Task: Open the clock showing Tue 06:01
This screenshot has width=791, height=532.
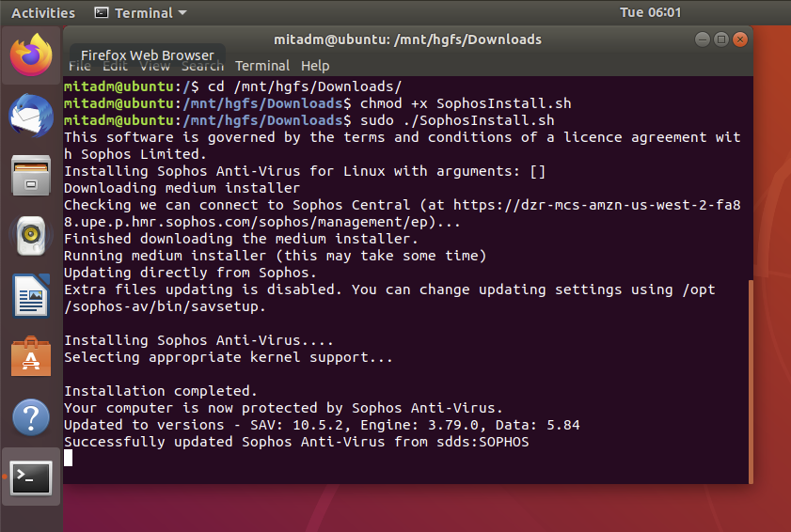Action: [650, 12]
